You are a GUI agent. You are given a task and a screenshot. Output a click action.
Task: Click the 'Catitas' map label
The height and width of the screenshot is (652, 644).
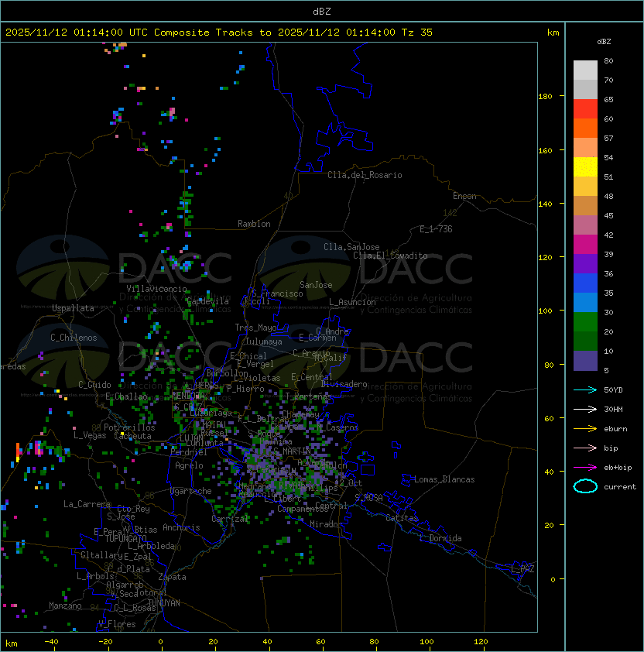pyautogui.click(x=402, y=518)
